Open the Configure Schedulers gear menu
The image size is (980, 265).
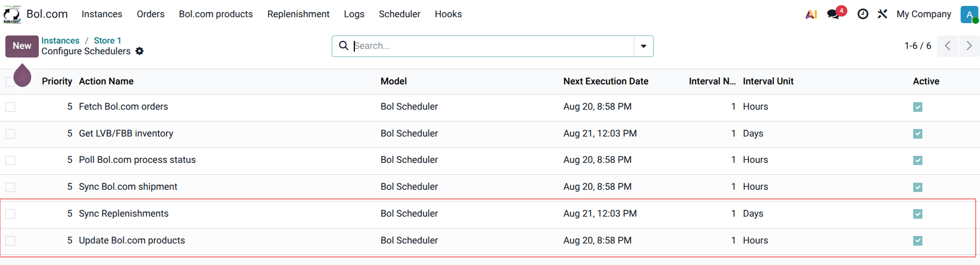pos(139,51)
